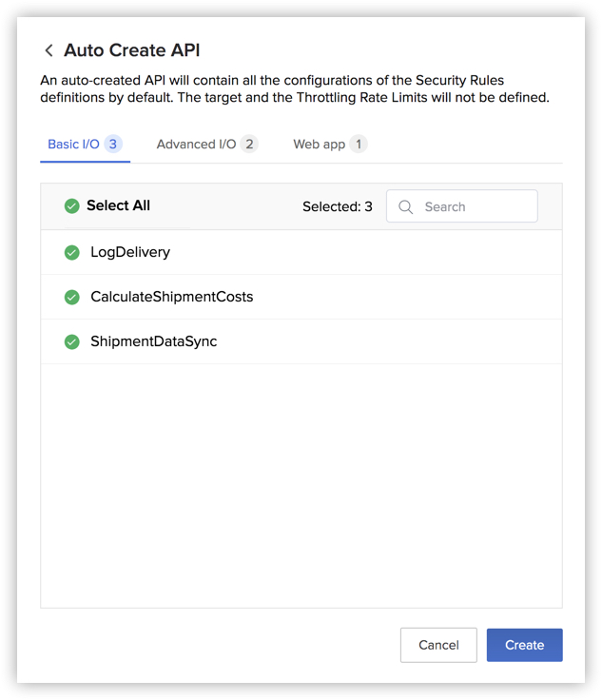Click the magnifying glass search icon
Viewport: 602px width, 700px height.
[406, 206]
